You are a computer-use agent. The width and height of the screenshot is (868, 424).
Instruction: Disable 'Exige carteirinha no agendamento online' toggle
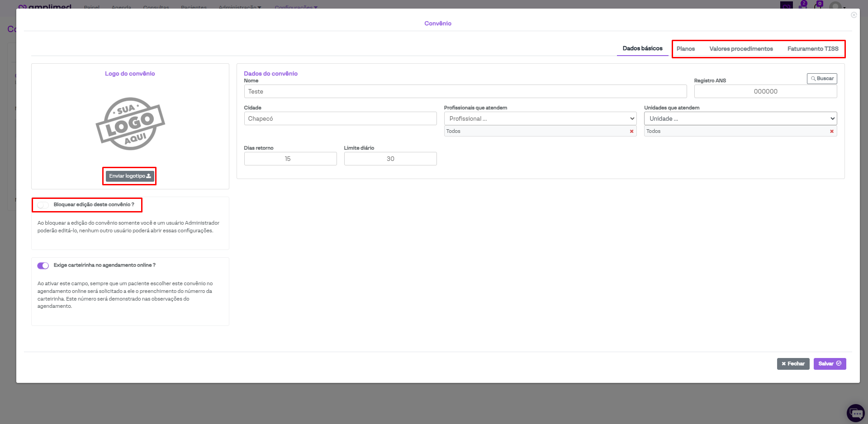[x=43, y=266]
